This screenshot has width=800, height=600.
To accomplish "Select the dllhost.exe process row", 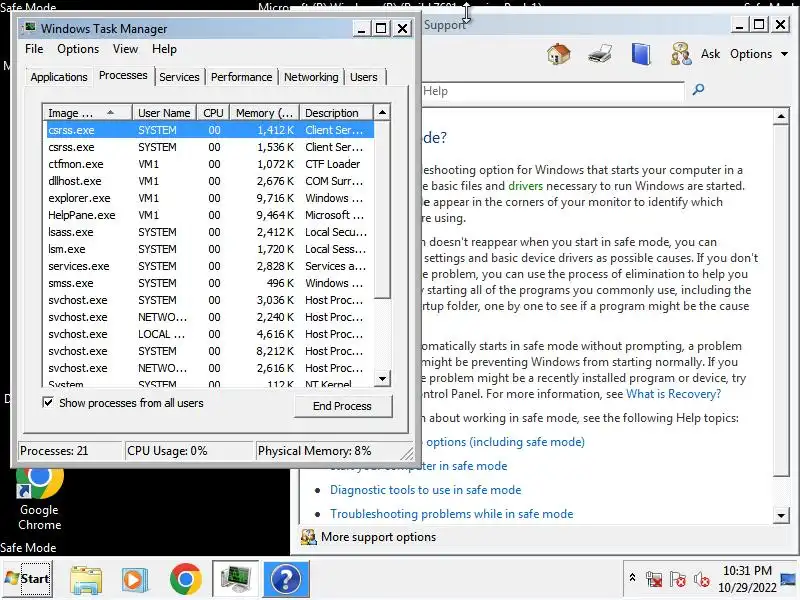I will [x=208, y=181].
